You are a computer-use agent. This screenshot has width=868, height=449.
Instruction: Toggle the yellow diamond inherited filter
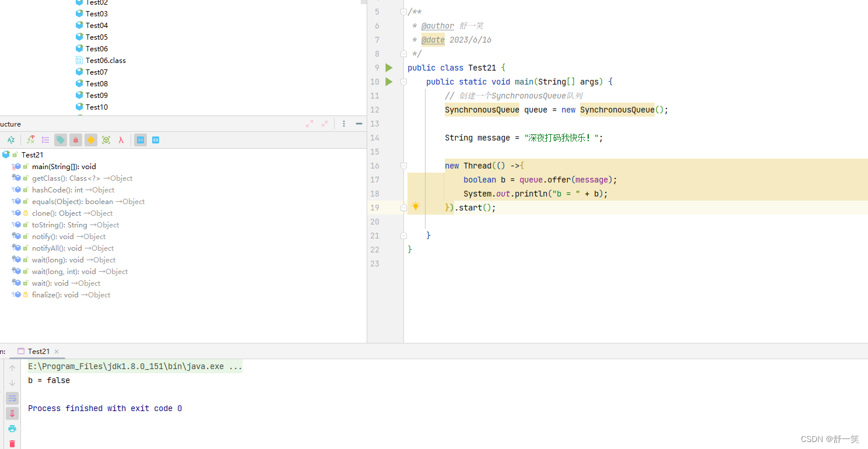91,140
